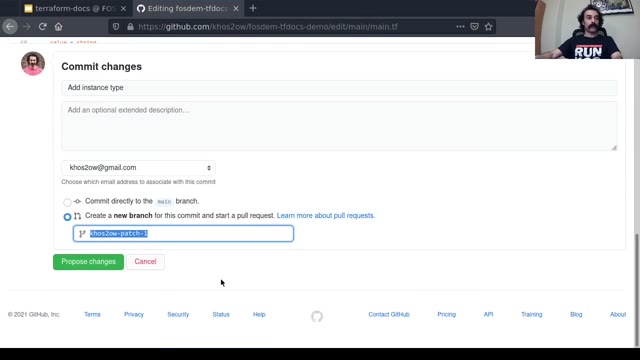Save page with Pocket icon
The image size is (640, 360).
click(x=474, y=27)
